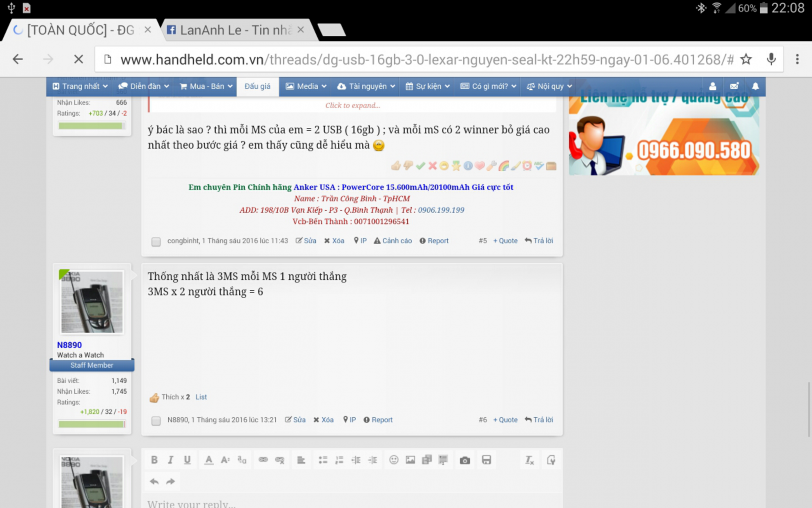Open the Có gì mới? dropdown

tap(487, 86)
